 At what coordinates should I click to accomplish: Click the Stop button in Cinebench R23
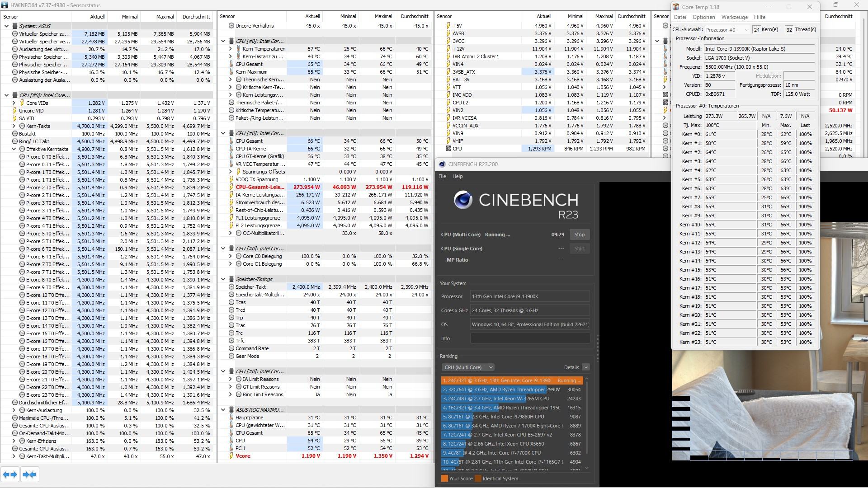click(580, 234)
